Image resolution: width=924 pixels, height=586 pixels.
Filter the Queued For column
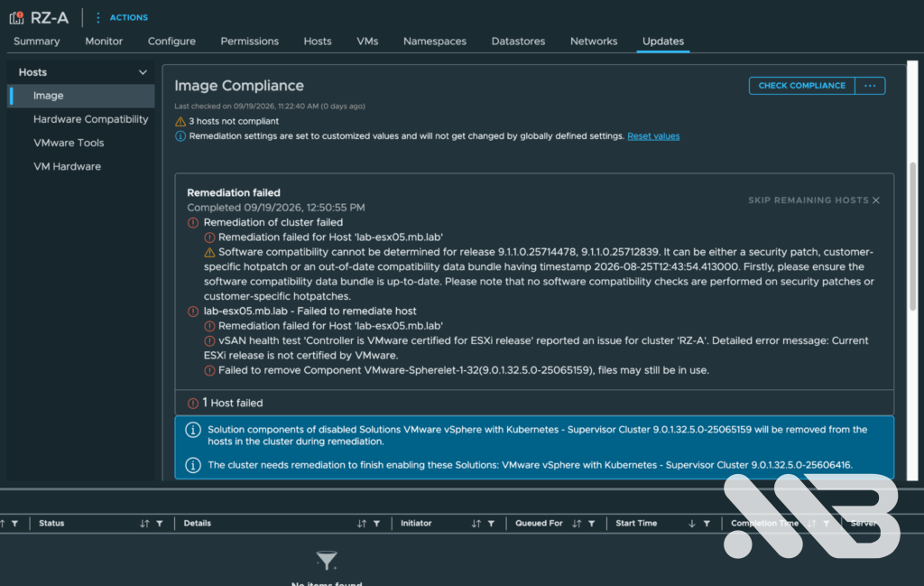click(x=592, y=524)
